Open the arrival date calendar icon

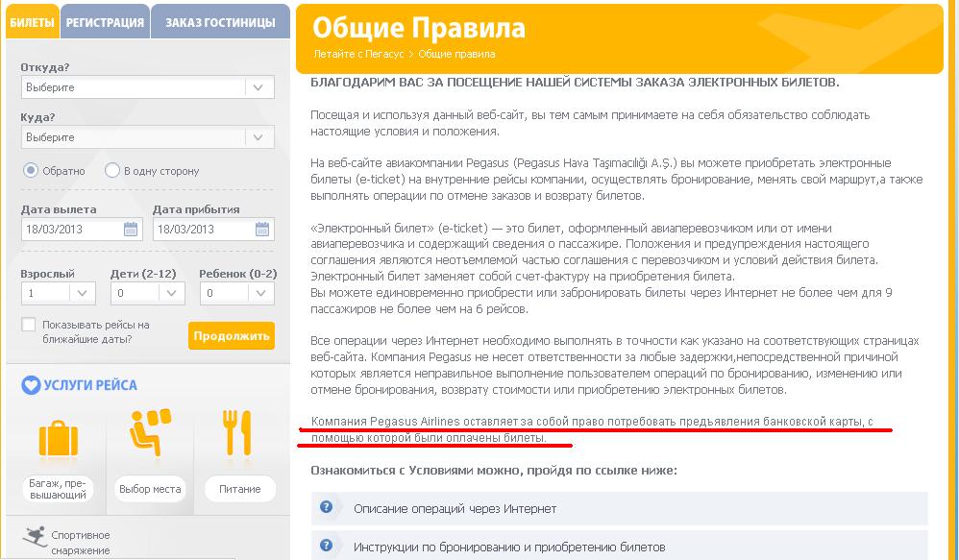(262, 230)
